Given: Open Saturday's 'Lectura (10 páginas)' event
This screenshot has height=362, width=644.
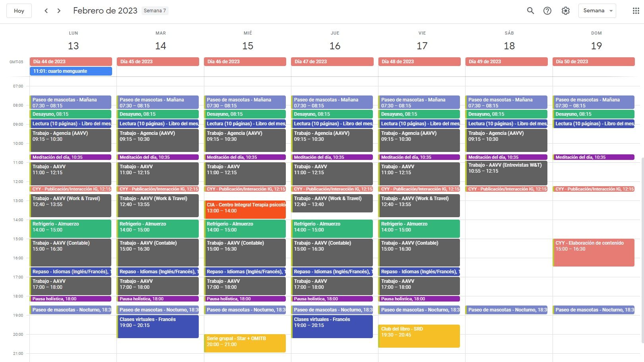Looking at the screenshot, I should (x=506, y=124).
